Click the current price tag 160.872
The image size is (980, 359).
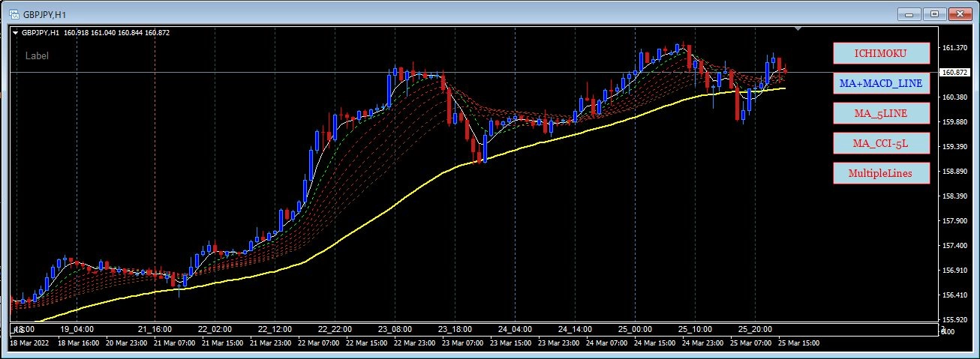[x=955, y=73]
